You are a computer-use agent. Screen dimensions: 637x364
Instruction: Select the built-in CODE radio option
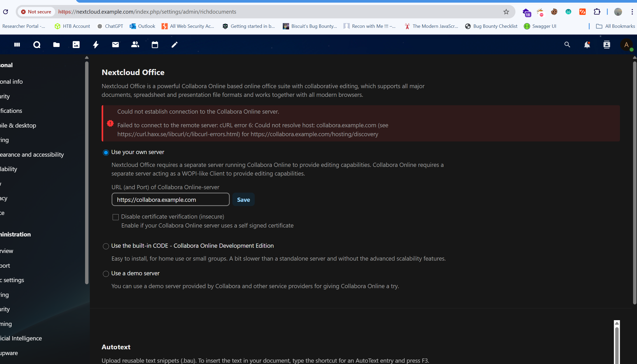106,246
